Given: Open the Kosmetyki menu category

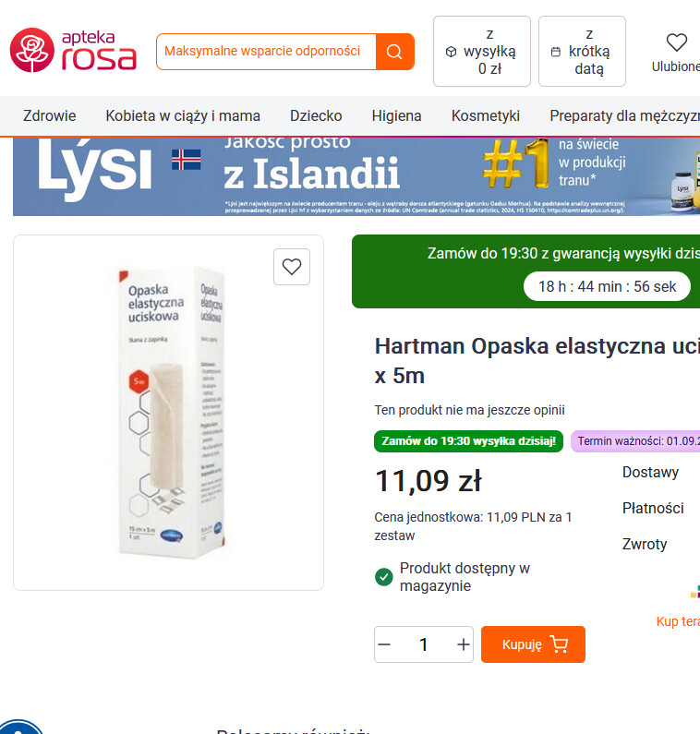Looking at the screenshot, I should (486, 115).
